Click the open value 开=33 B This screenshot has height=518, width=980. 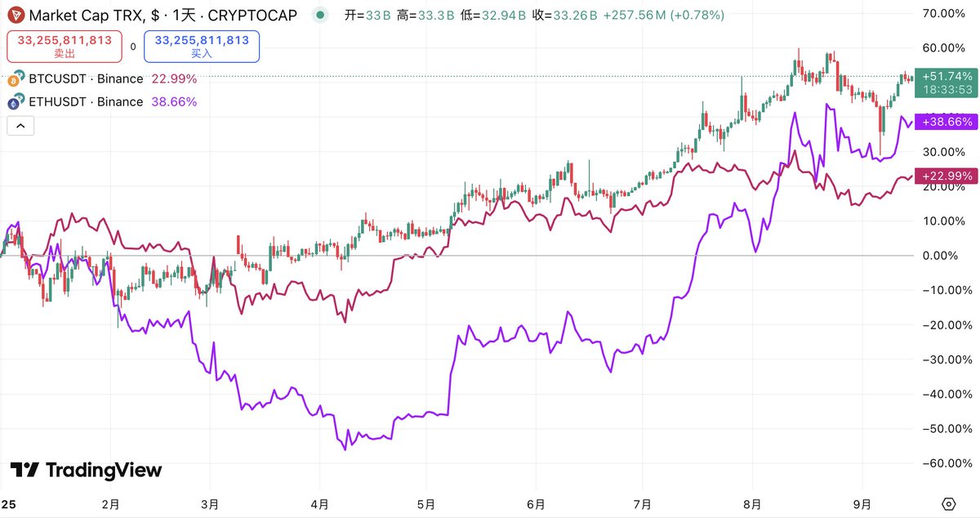click(x=367, y=16)
